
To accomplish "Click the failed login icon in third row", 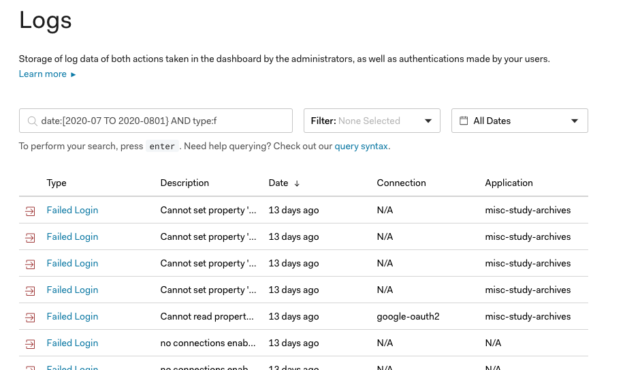I will coord(30,264).
